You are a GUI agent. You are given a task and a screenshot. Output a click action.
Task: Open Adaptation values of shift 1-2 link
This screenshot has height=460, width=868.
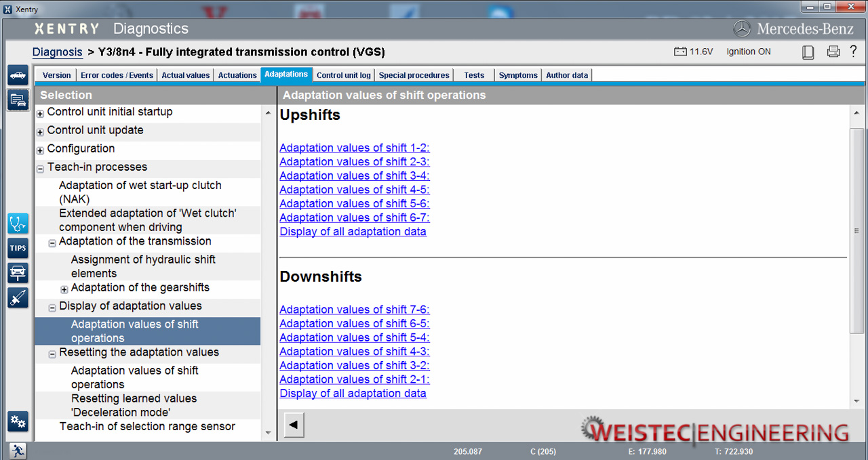click(355, 148)
